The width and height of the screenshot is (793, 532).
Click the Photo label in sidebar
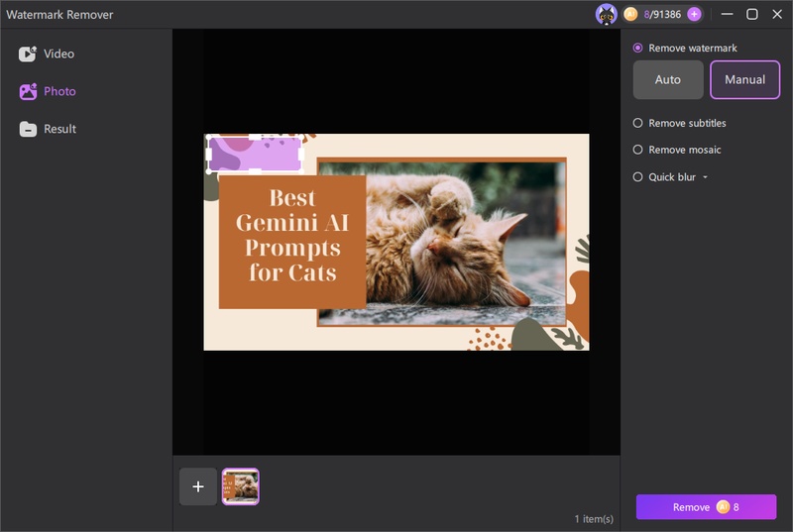[59, 91]
